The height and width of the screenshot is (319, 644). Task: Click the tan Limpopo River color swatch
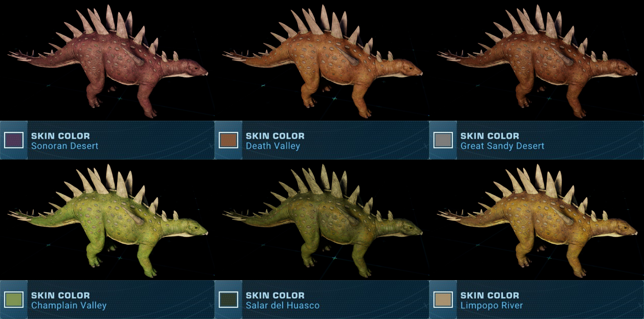[443, 300]
